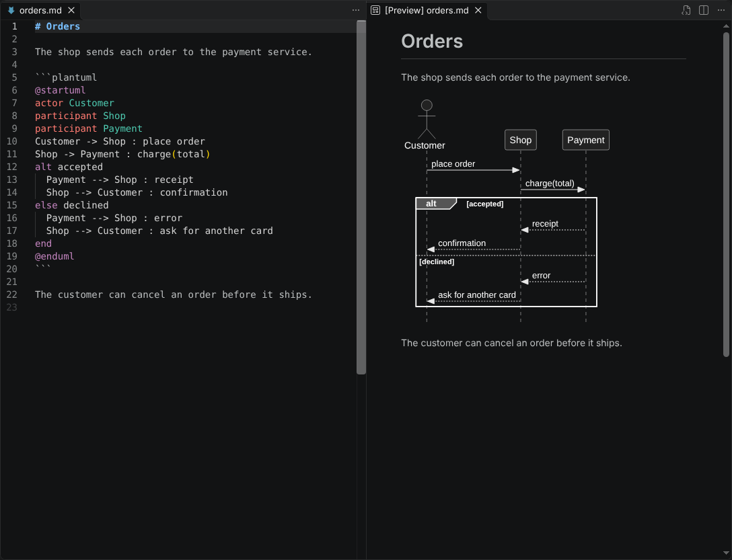
Task: Click line number 12 in the gutter
Action: (12, 167)
